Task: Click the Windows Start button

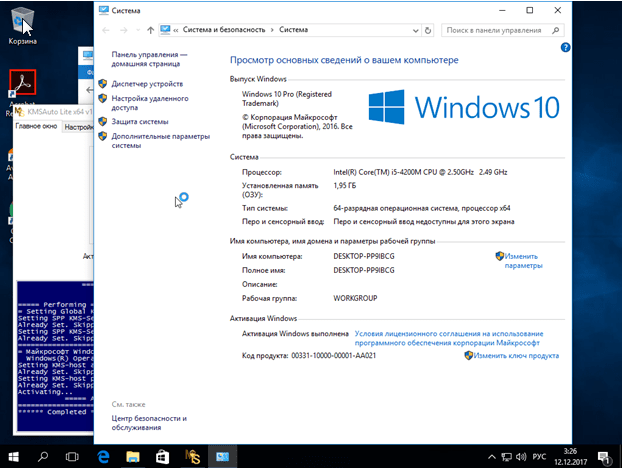Action: tap(16, 456)
